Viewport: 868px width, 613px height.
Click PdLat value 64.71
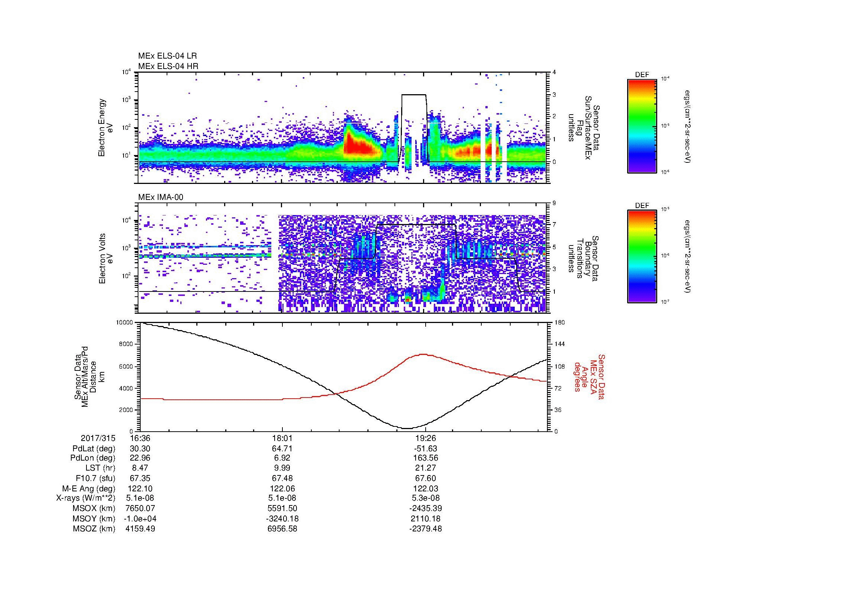[282, 449]
